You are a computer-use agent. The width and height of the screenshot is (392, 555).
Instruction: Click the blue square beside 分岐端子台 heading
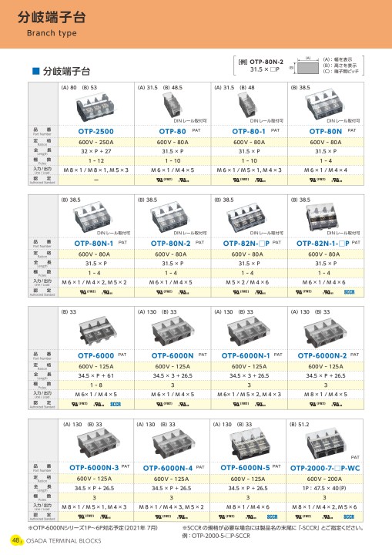(x=35, y=71)
